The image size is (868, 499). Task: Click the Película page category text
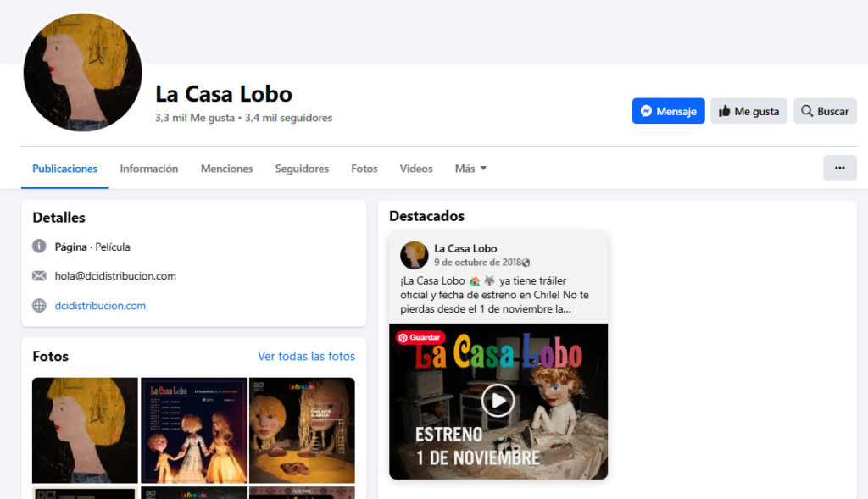click(x=113, y=247)
